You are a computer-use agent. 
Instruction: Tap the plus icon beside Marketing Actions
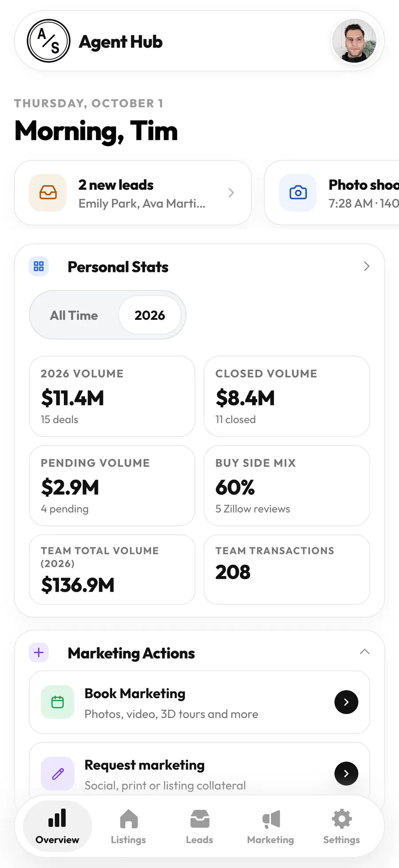[39, 652]
